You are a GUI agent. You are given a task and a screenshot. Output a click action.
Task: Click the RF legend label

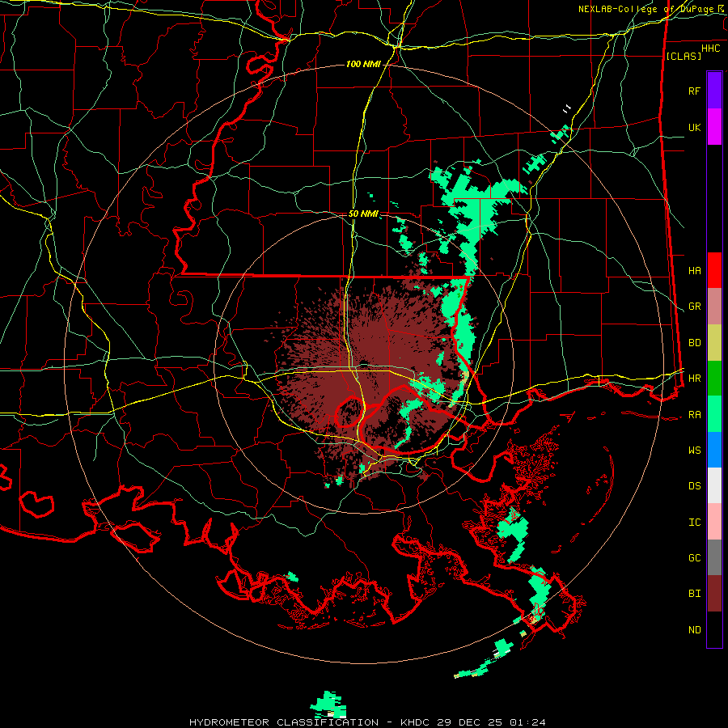click(x=694, y=91)
